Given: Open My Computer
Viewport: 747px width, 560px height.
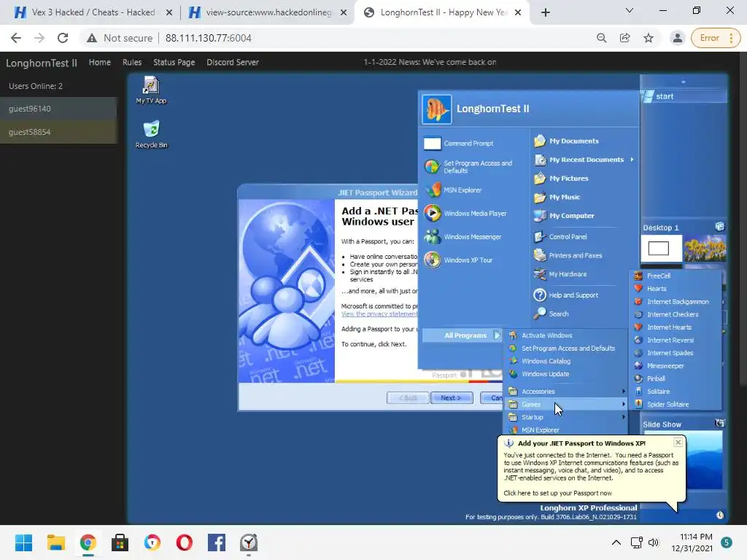Looking at the screenshot, I should pos(564,216).
